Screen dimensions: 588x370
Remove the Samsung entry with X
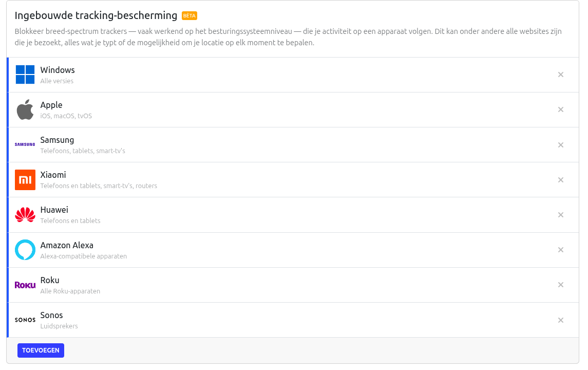coord(561,145)
